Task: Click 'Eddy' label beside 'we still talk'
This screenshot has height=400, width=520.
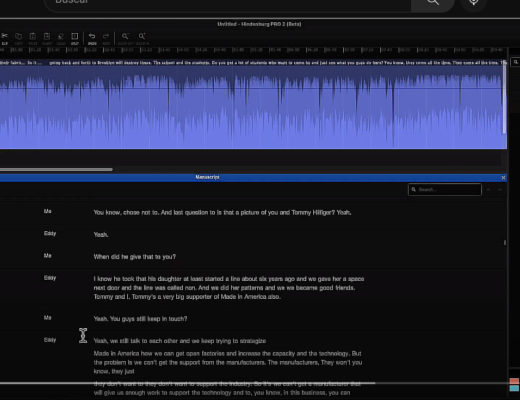Action: (50, 340)
